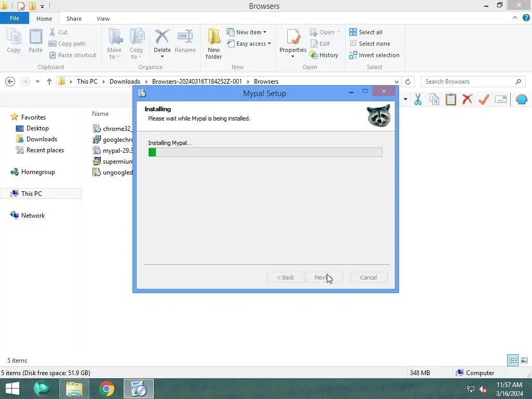Click the Windows Start button

[x=12, y=389]
